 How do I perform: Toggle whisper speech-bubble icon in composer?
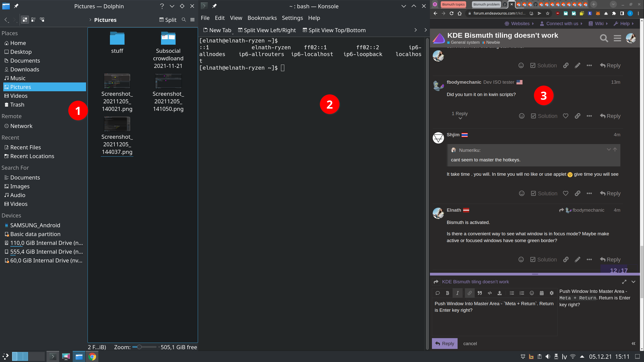tap(437, 293)
